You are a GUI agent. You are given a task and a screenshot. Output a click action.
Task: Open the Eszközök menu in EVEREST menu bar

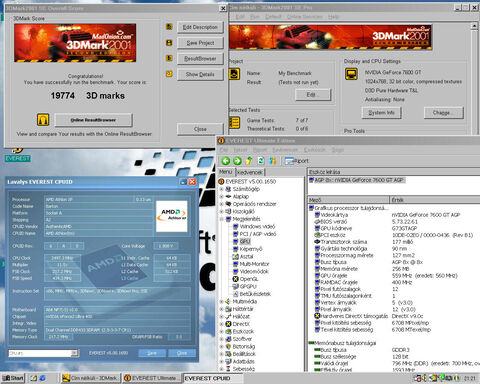[315, 150]
